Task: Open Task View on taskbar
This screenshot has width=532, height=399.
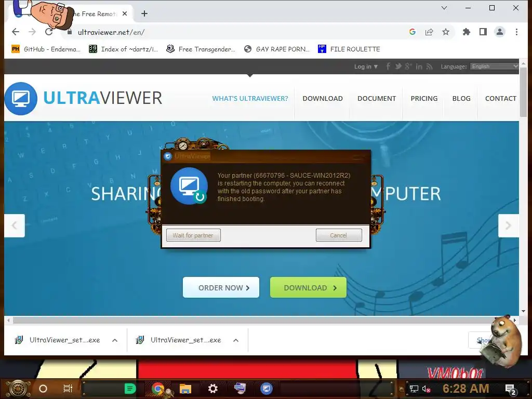Action: coord(68,389)
